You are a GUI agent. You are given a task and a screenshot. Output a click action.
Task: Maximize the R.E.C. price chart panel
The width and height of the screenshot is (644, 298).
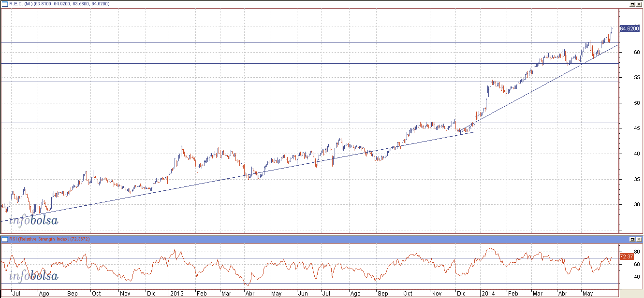(632, 4)
